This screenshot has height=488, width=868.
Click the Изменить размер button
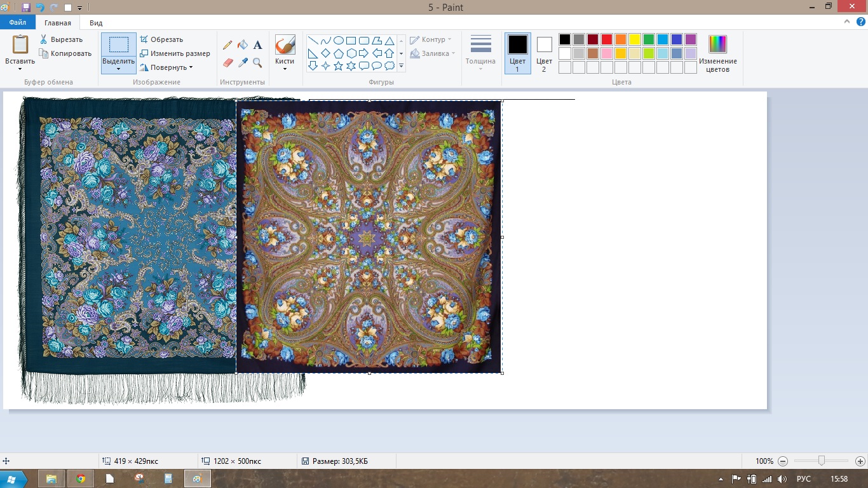[x=175, y=53]
